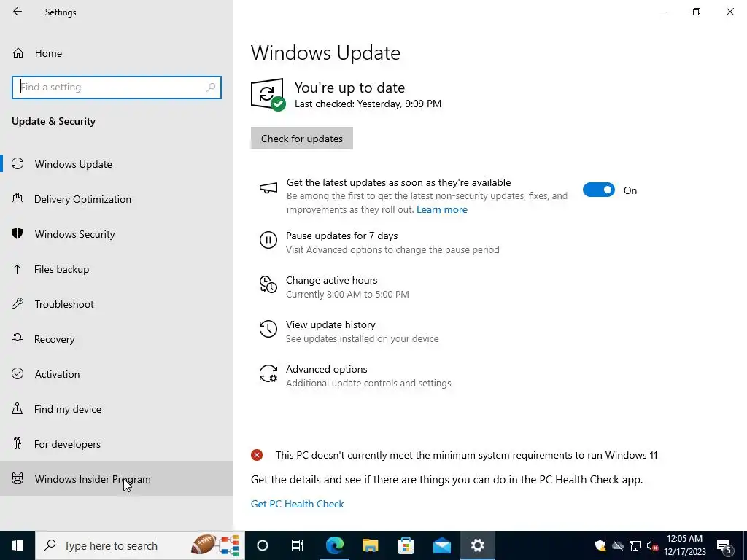This screenshot has height=560, width=747.
Task: Open Microsoft Store from taskbar
Action: [406, 545]
